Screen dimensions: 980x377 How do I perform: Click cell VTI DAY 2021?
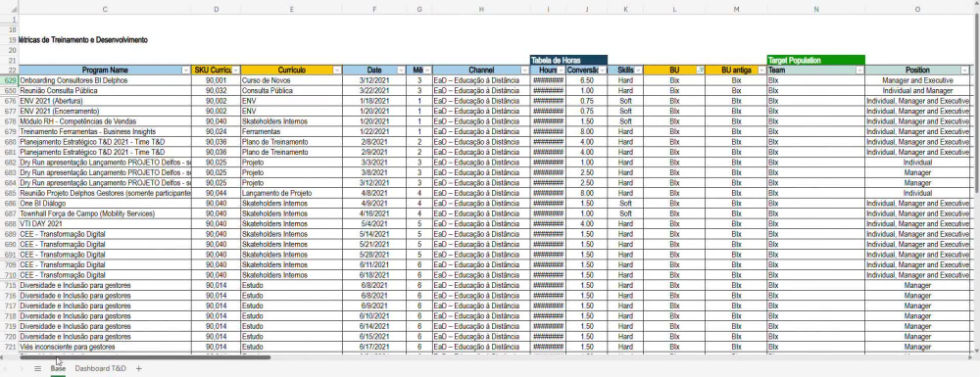tap(105, 223)
